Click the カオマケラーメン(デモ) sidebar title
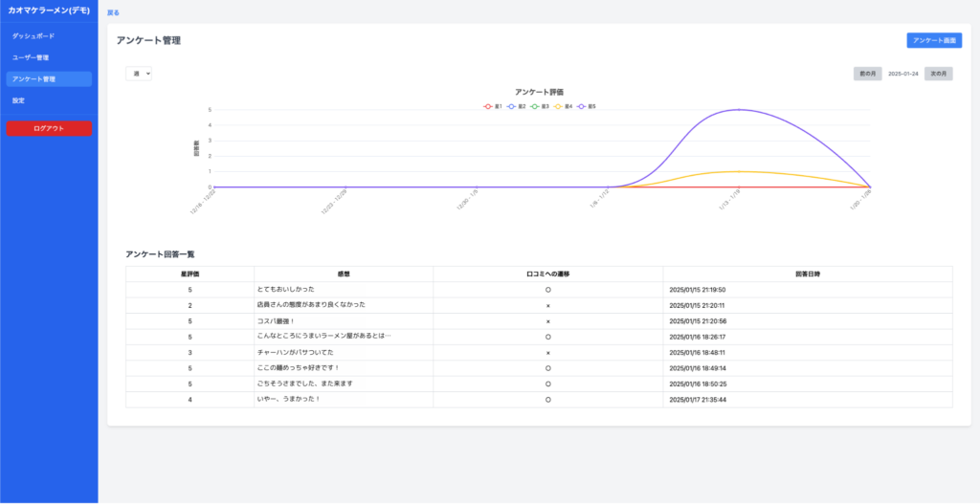The image size is (980, 504). click(x=49, y=11)
